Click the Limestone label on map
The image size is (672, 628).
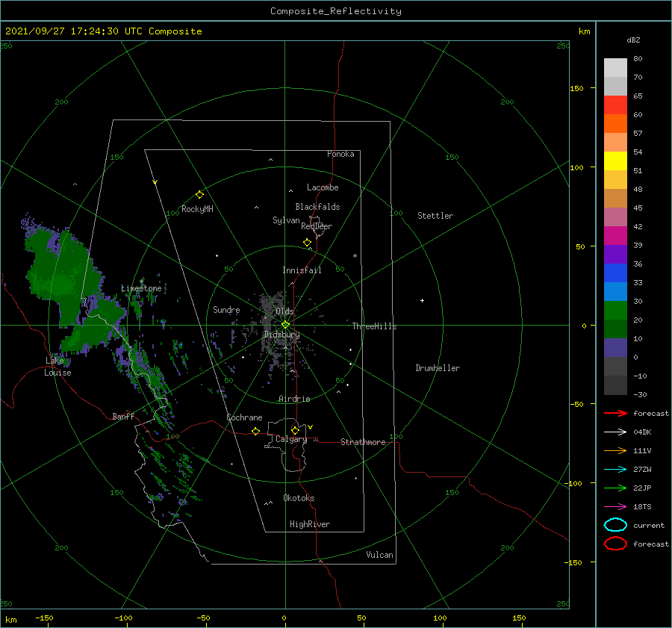tap(141, 288)
